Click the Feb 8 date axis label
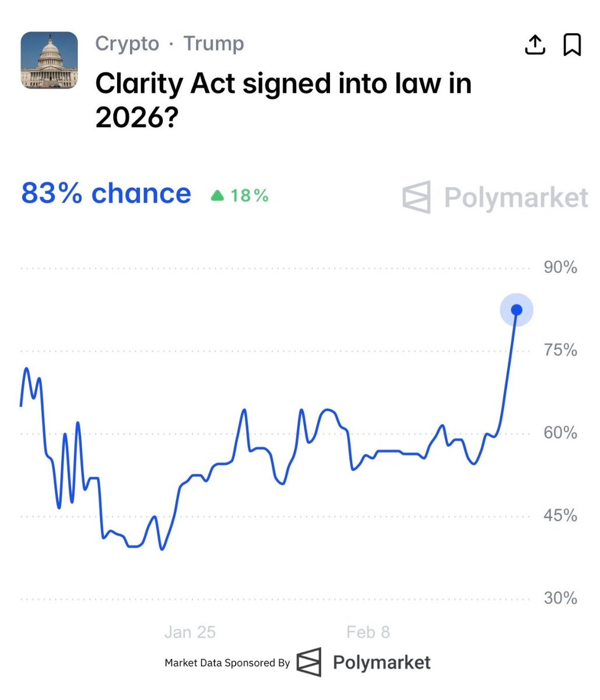 [368, 632]
